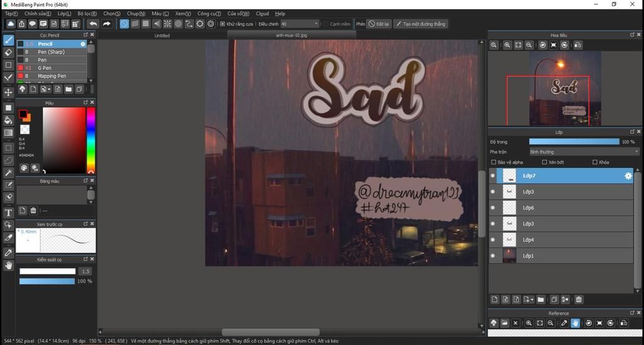This screenshot has width=644, height=345.
Task: Zoom in on the Navigator panel
Action: tap(508, 45)
